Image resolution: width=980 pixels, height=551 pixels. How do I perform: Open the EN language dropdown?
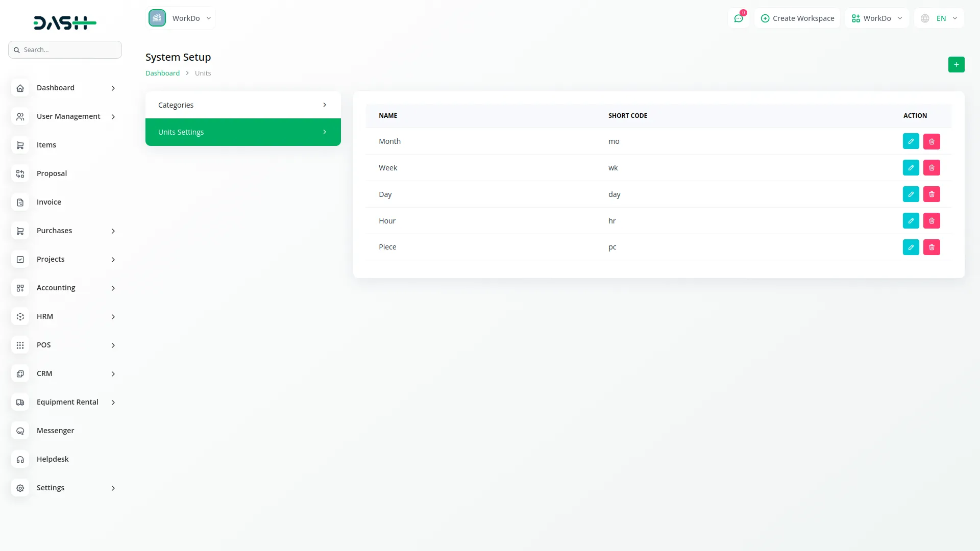click(940, 18)
